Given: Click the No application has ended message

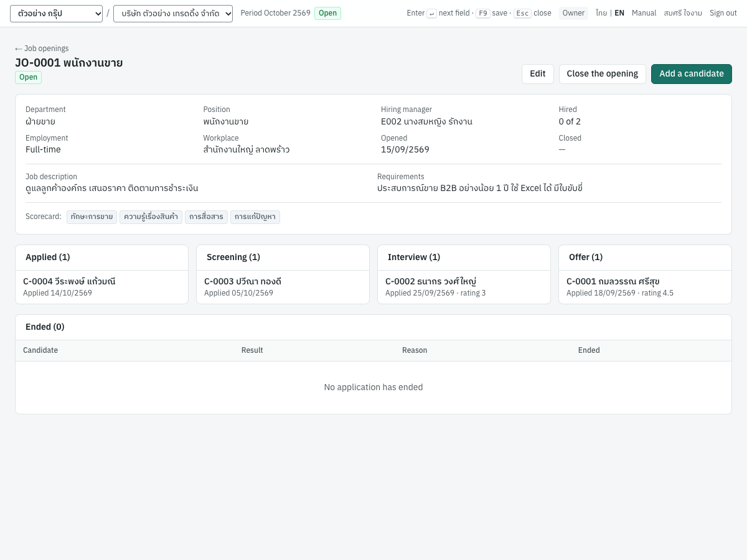Looking at the screenshot, I should pyautogui.click(x=374, y=387).
